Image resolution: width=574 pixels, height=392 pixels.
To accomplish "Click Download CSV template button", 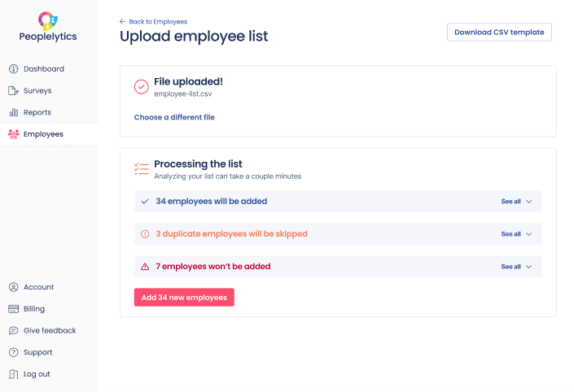I will coord(499,32).
